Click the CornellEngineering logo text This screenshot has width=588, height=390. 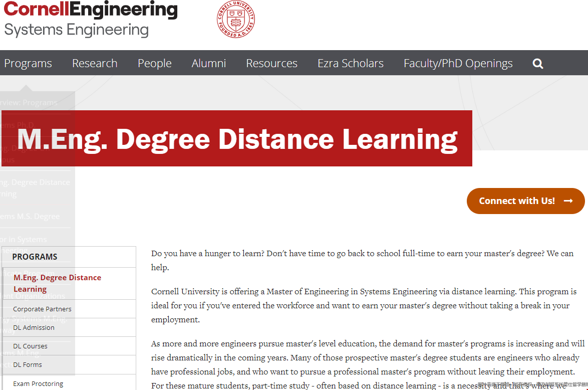pos(91,10)
